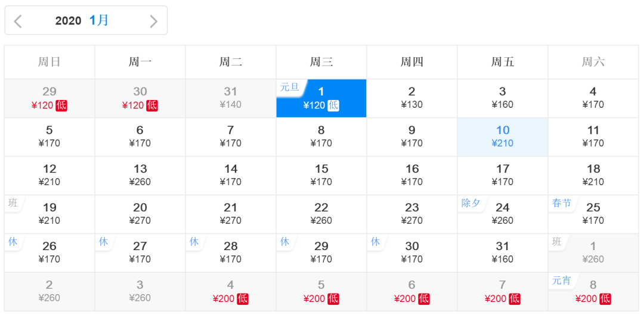This screenshot has width=644, height=318.
Task: Choose January 2 priced ¥130
Action: [x=412, y=98]
